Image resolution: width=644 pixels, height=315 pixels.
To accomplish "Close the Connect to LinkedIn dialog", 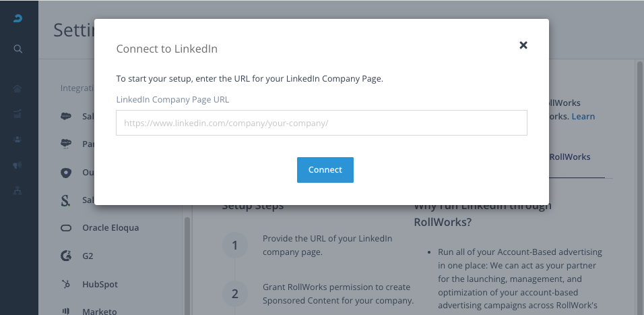I will (x=523, y=45).
